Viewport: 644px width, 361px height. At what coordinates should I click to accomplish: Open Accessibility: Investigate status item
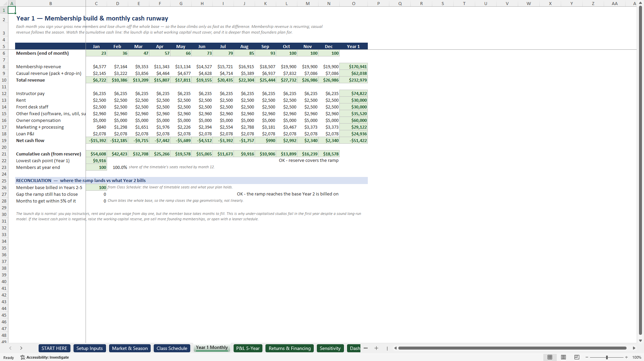[x=45, y=357]
